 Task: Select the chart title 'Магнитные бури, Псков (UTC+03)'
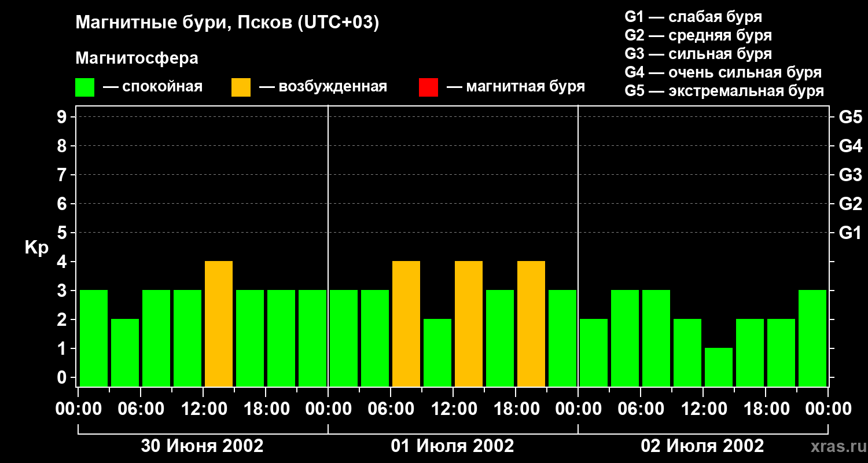(227, 24)
